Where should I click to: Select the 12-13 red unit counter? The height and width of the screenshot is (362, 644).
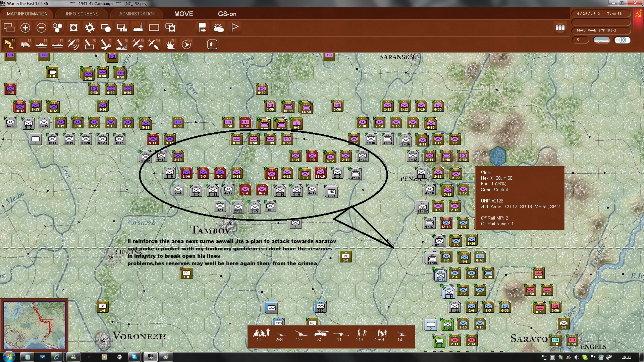point(446,223)
